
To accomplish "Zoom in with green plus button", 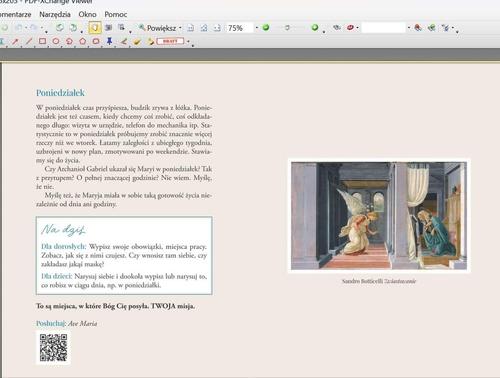I will pyautogui.click(x=315, y=28).
